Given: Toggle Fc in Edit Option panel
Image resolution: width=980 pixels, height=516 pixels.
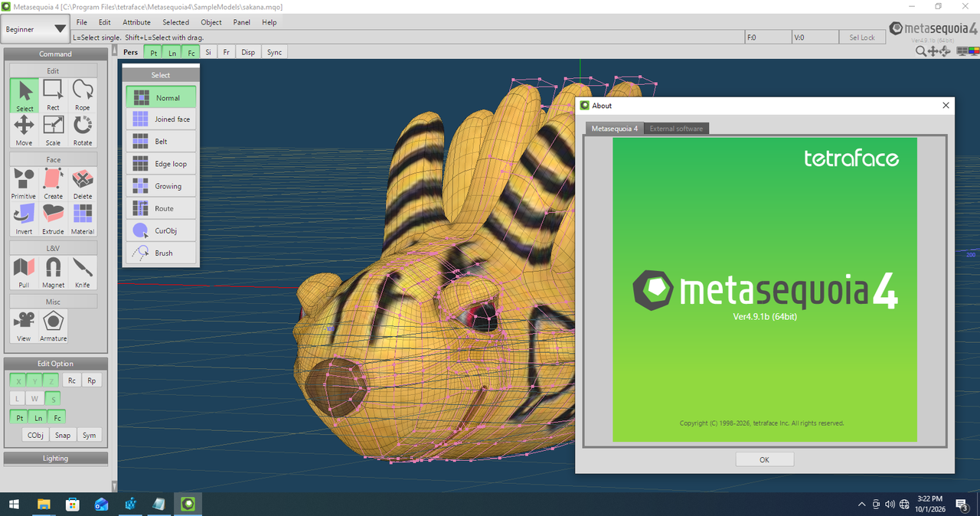Looking at the screenshot, I should (57, 417).
